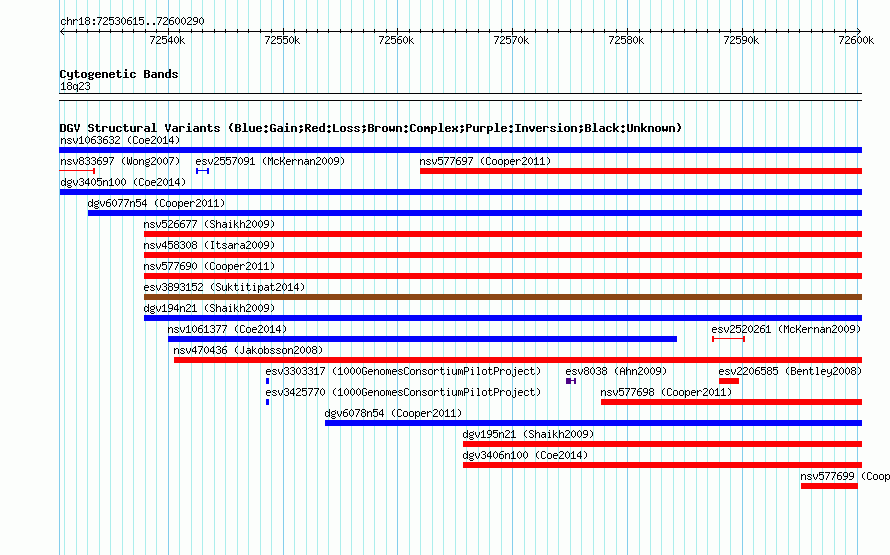
Task: Select the small blue esv2557091 glyph
Action: [x=203, y=171]
